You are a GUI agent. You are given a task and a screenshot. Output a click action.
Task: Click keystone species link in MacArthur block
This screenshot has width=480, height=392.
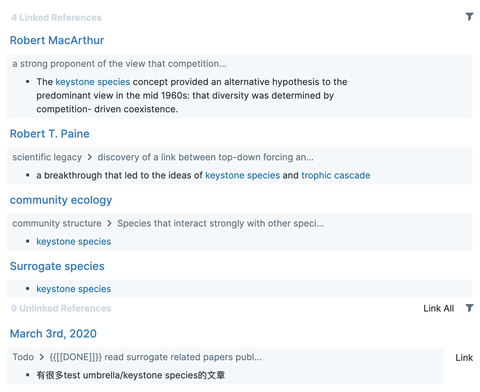coord(93,82)
